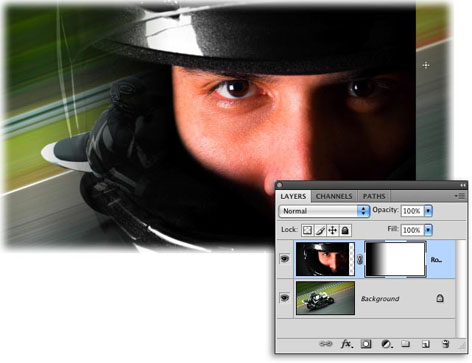Toggle Lock transparent pixels
Image resolution: width=472 pixels, height=363 pixels.
[307, 230]
